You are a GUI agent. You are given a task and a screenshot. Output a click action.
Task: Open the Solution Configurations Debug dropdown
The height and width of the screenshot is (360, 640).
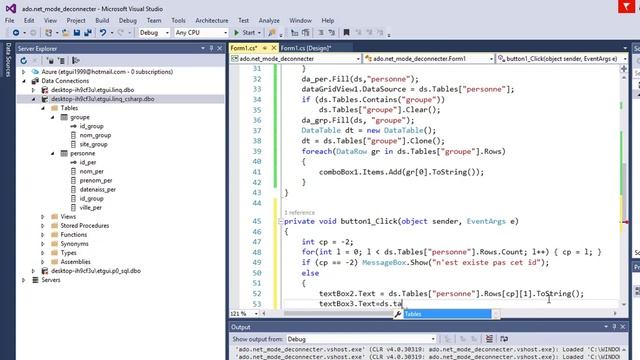pyautogui.click(x=154, y=33)
